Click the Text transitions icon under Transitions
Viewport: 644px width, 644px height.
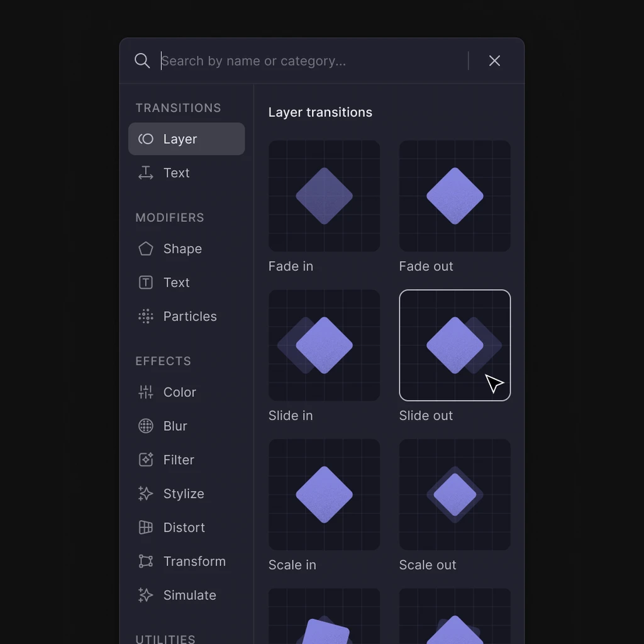pyautogui.click(x=145, y=172)
